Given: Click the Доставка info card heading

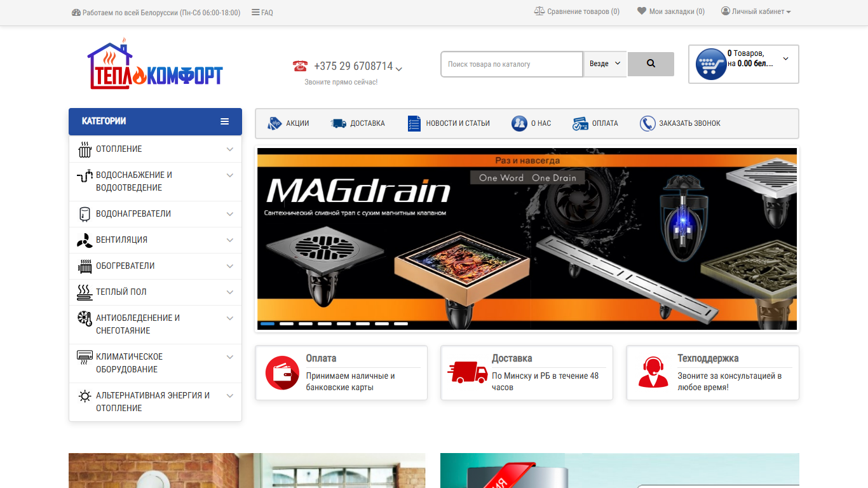Looking at the screenshot, I should [512, 358].
